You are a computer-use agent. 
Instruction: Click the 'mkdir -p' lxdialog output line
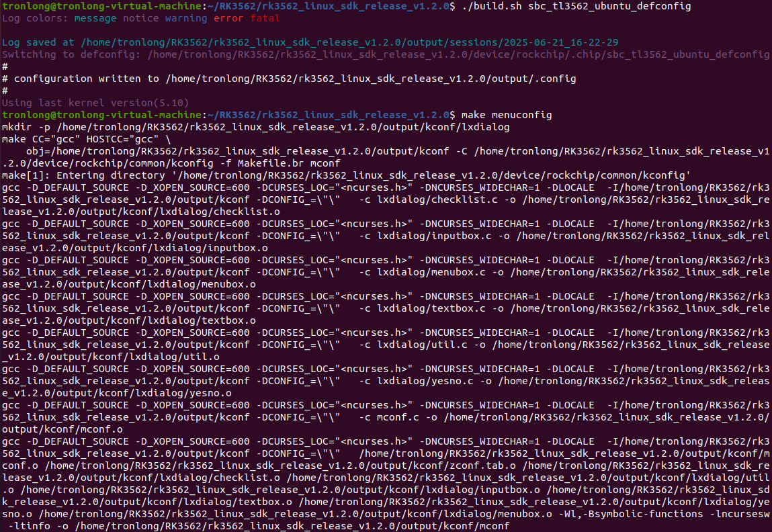[x=255, y=127]
